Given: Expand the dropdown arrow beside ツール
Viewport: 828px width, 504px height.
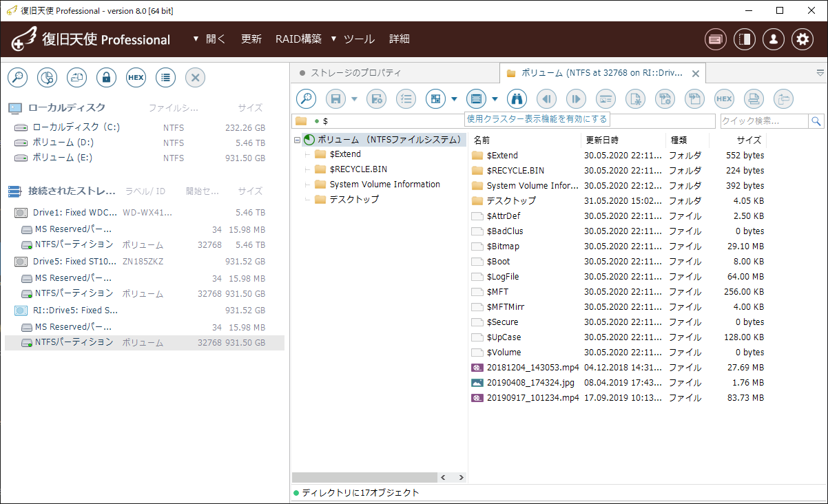Looking at the screenshot, I should click(x=333, y=39).
